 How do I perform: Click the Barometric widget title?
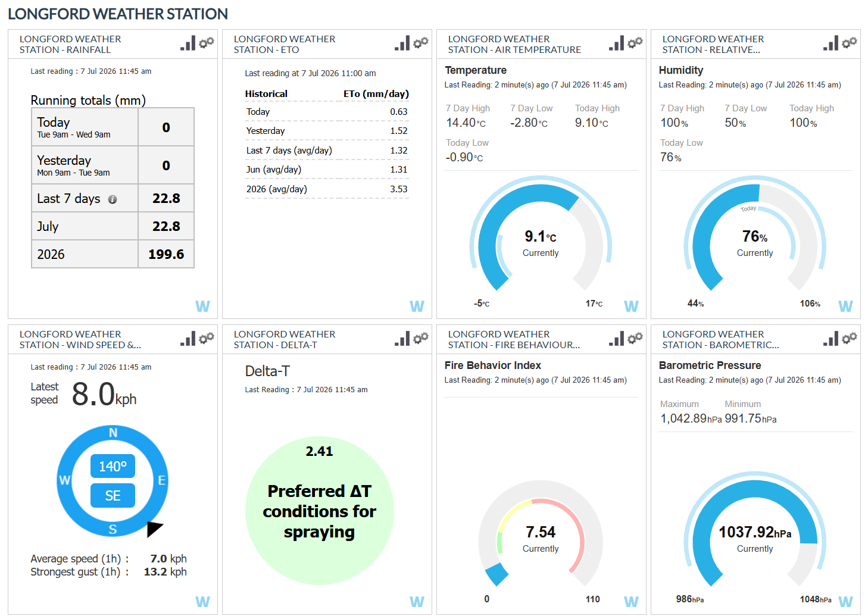(x=720, y=339)
